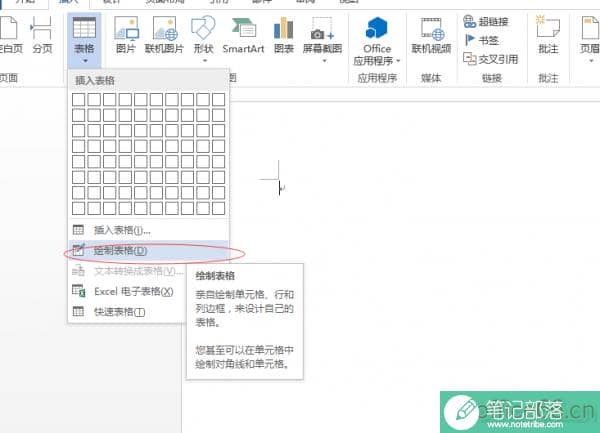Image resolution: width=600 pixels, height=433 pixels.
Task: Insert a 交叉引用 cross-reference
Action: click(491, 59)
